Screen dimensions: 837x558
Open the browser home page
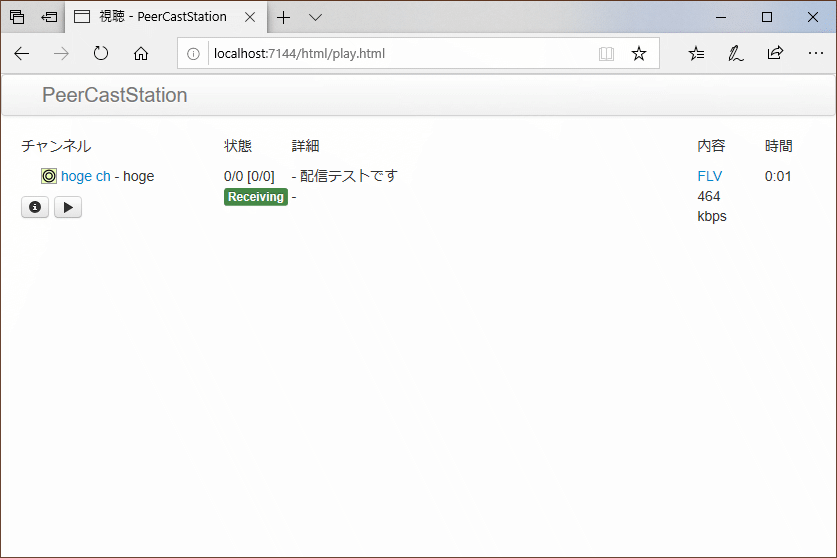click(x=141, y=53)
